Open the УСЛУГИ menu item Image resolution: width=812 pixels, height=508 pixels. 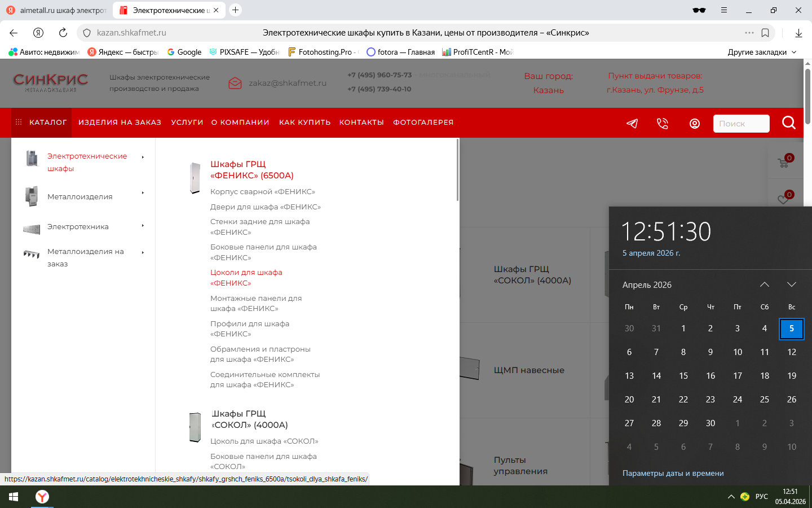(187, 122)
